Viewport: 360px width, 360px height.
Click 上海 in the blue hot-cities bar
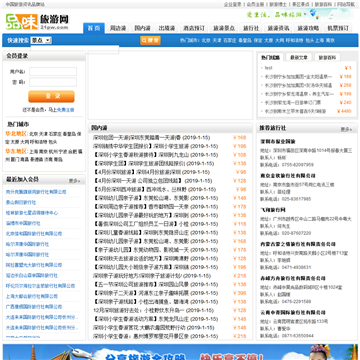coord(320,40)
